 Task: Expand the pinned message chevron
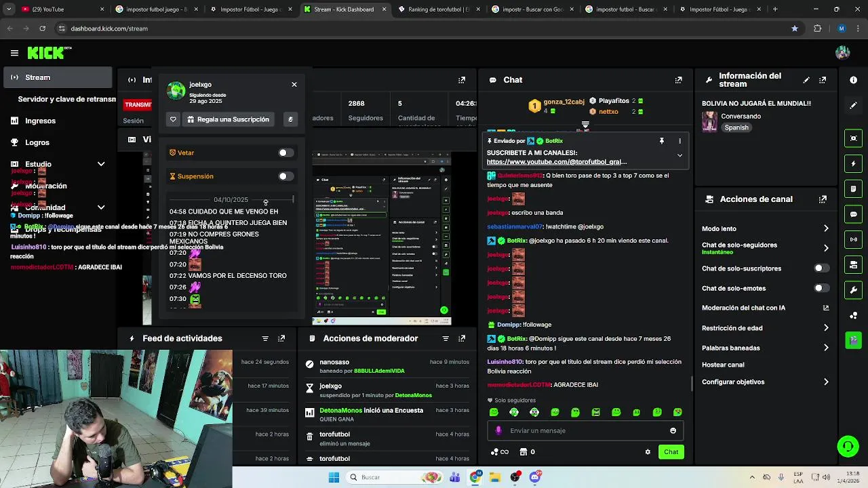[679, 155]
